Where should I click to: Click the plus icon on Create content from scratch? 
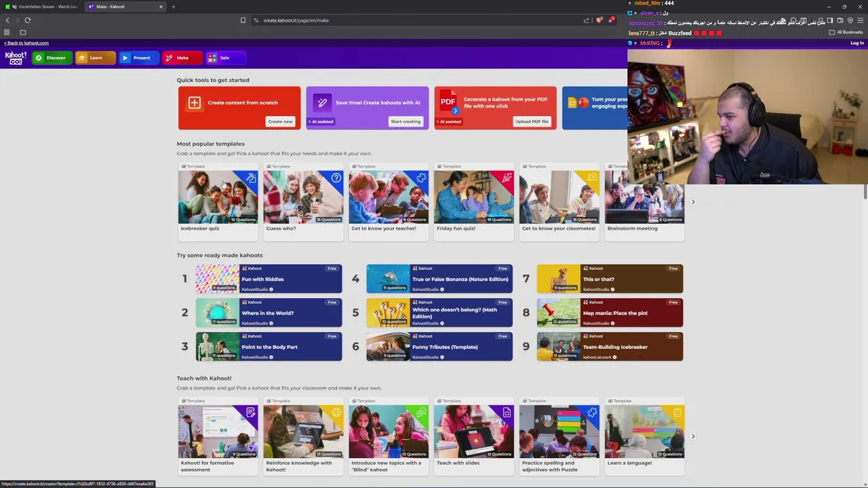[x=195, y=102]
